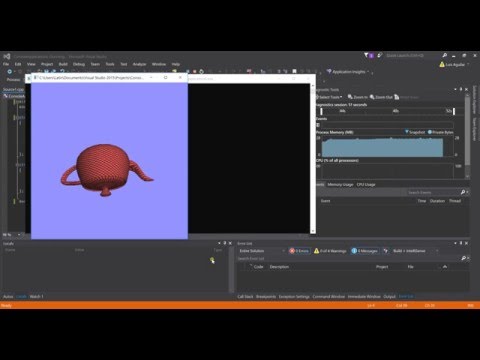Open the Breakpoints tab

coord(266,296)
